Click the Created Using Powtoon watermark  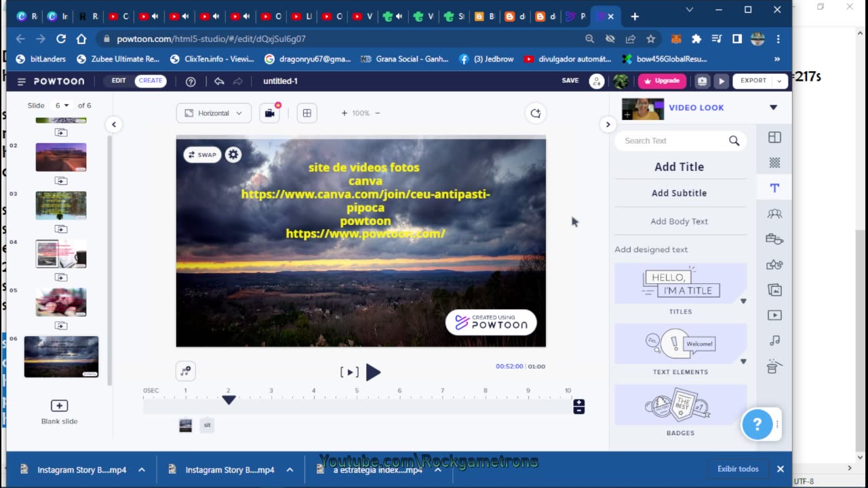pos(491,323)
